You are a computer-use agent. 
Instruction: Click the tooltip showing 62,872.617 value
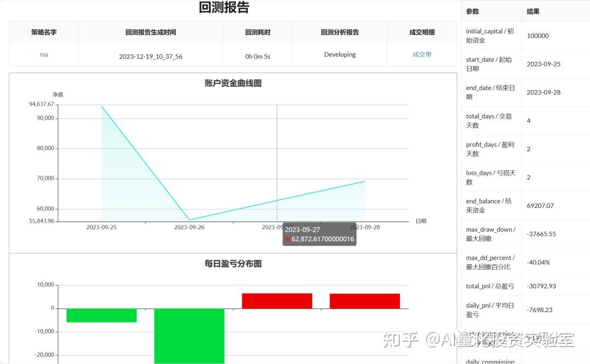[x=320, y=234]
